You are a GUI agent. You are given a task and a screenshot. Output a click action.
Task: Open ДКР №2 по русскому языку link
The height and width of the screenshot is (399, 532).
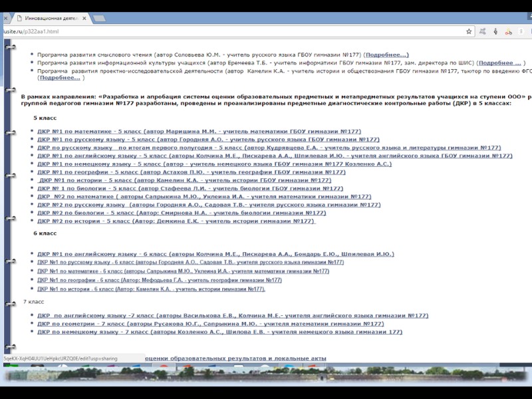[x=209, y=205]
